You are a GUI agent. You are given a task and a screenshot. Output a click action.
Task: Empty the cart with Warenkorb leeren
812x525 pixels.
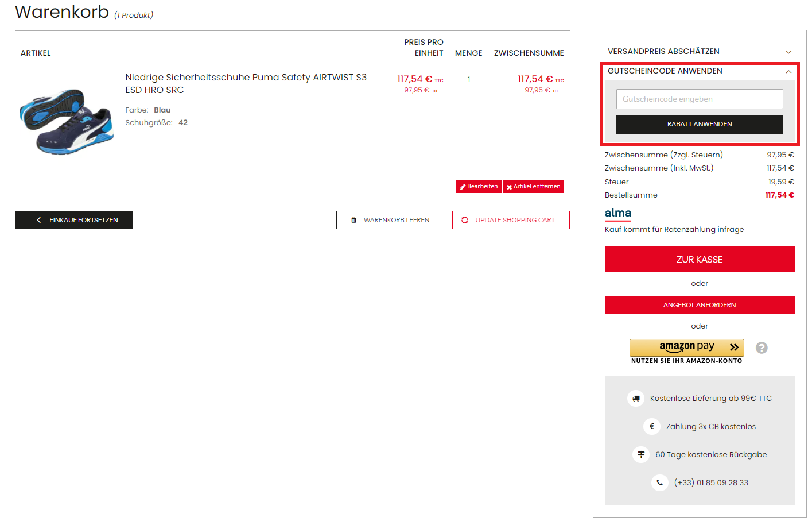(390, 220)
